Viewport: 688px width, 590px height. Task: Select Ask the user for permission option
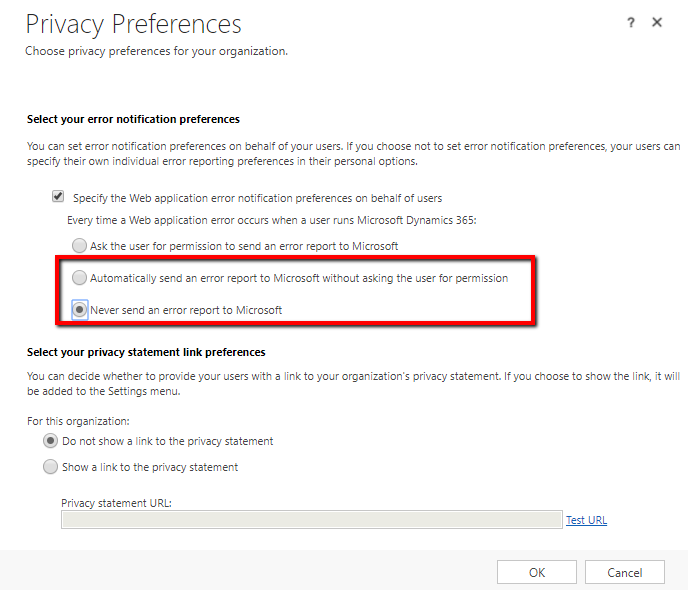(80, 245)
